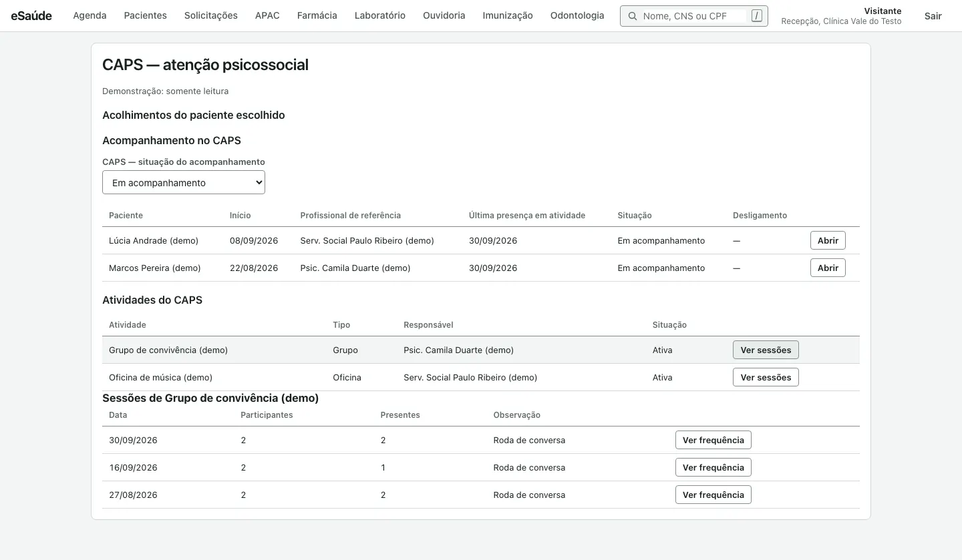This screenshot has height=560, width=962.
Task: Go to Pacientes section
Action: 145,15
